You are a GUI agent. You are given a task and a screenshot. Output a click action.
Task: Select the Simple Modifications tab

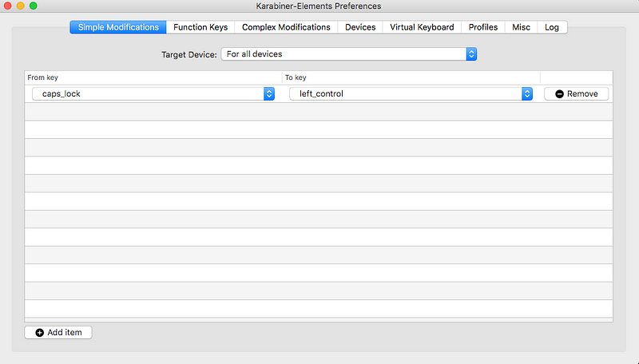click(x=118, y=27)
